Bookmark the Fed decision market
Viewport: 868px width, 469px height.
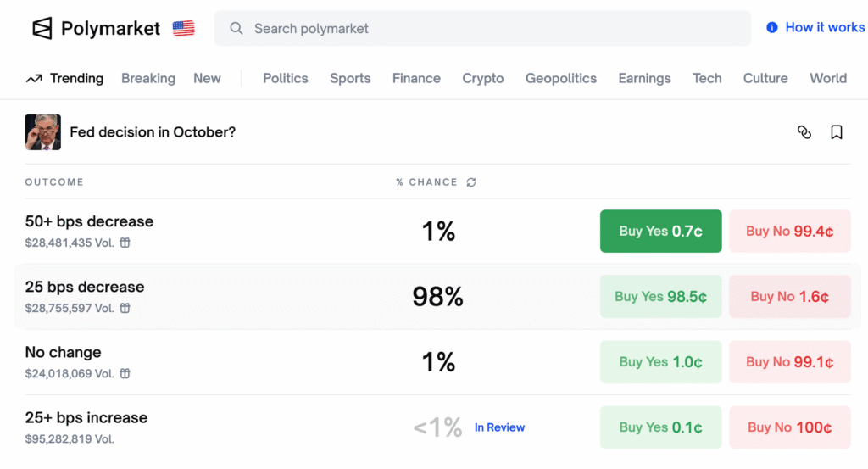pyautogui.click(x=837, y=132)
